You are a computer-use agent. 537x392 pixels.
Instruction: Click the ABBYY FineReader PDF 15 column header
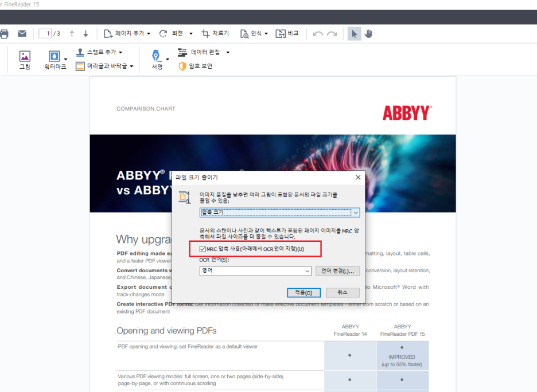point(402,330)
